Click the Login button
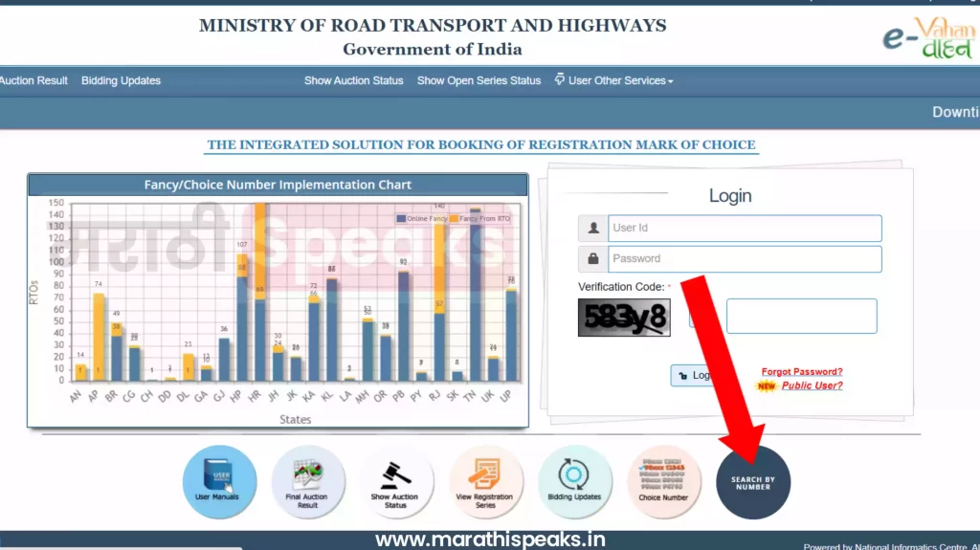 pyautogui.click(x=694, y=376)
